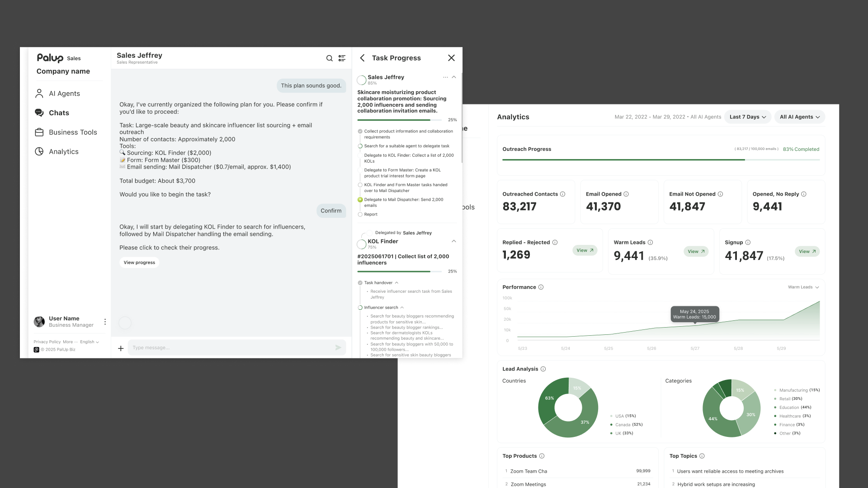Open Analytics in the left sidebar
Image resolution: width=868 pixels, height=488 pixels.
click(57, 152)
